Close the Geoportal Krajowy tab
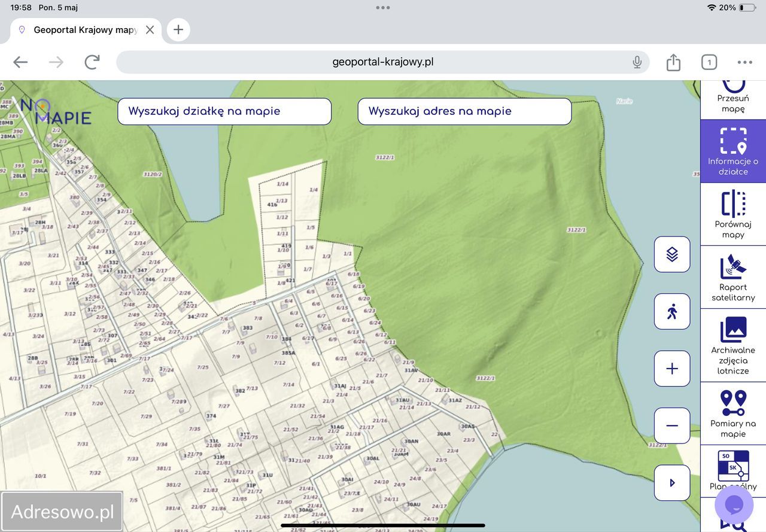 click(150, 29)
